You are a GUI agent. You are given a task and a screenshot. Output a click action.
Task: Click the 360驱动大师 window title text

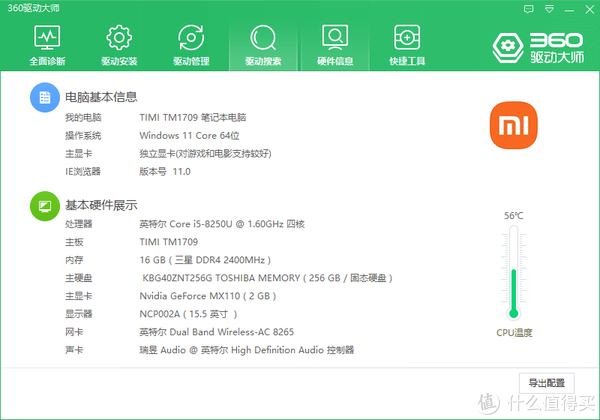pos(33,8)
